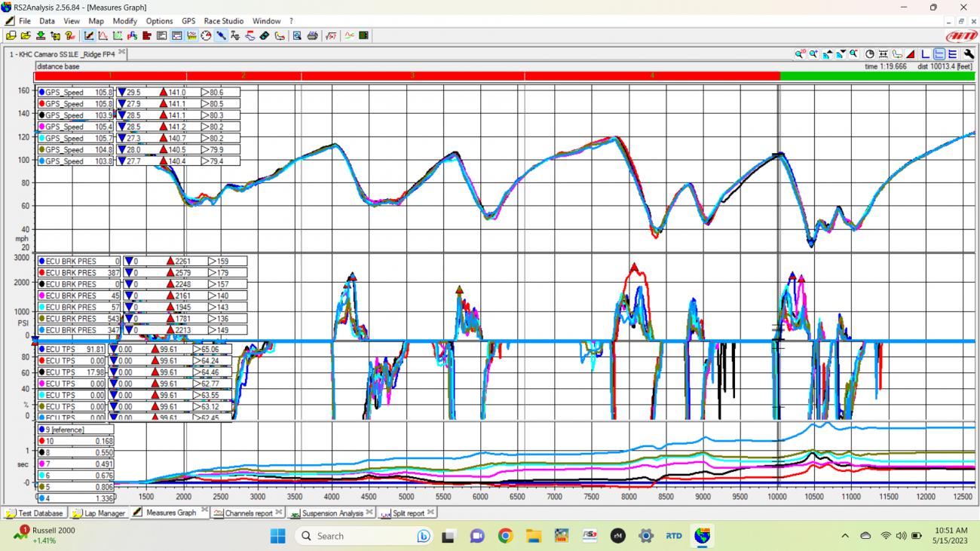The height and width of the screenshot is (551, 980).
Task: Open graph settings wrench icon
Action: click(x=969, y=54)
